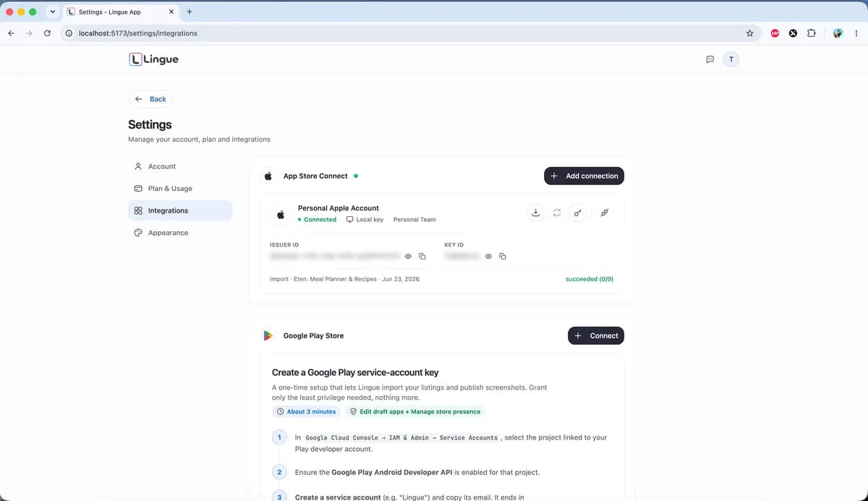Open the browser extensions puzzle icon
This screenshot has width=868, height=501.
pos(811,33)
